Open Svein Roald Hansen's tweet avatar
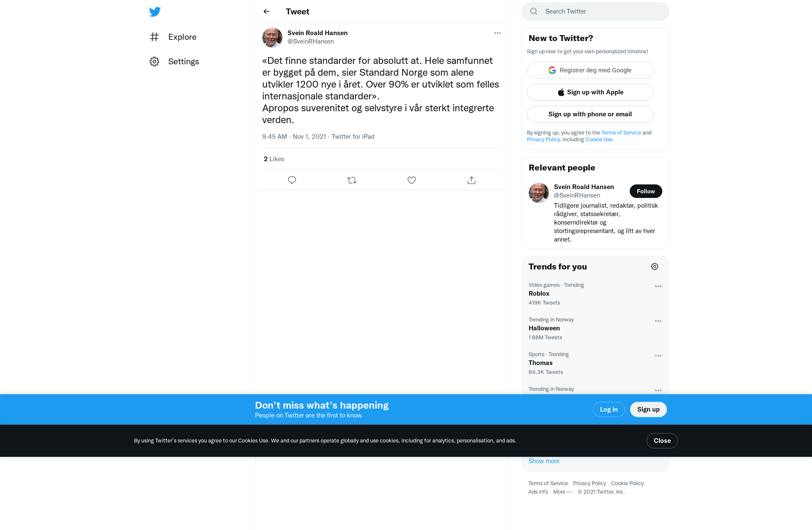 tap(272, 38)
